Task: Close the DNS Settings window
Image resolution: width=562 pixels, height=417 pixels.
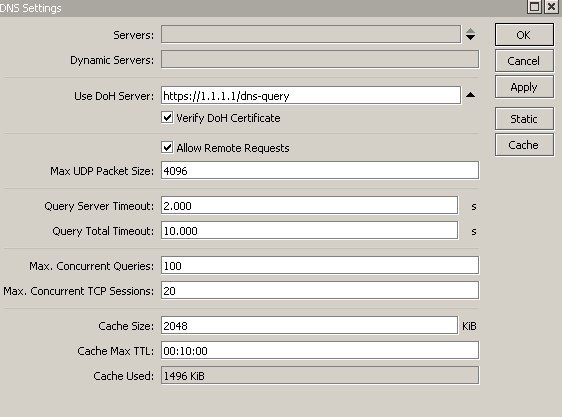Action: [x=551, y=7]
